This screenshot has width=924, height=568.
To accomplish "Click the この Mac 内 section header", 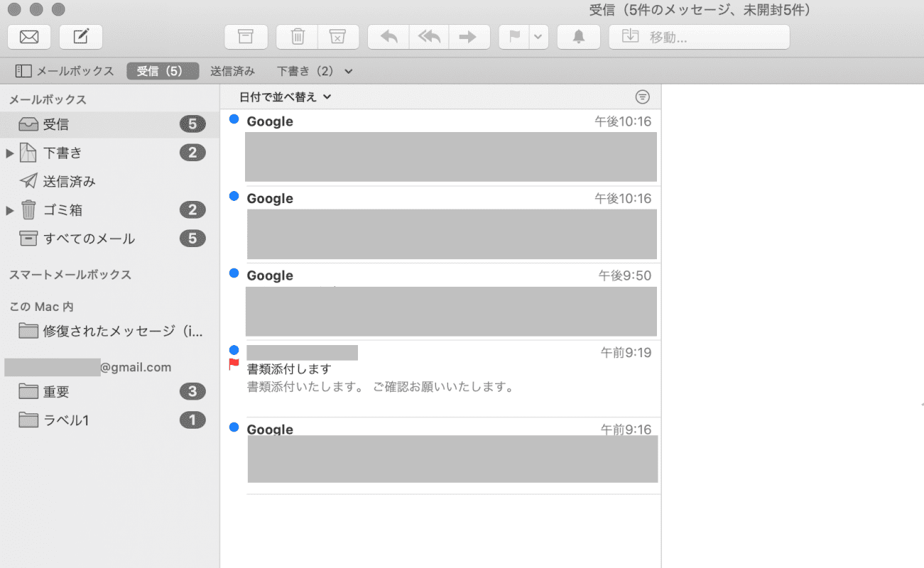I will (41, 307).
